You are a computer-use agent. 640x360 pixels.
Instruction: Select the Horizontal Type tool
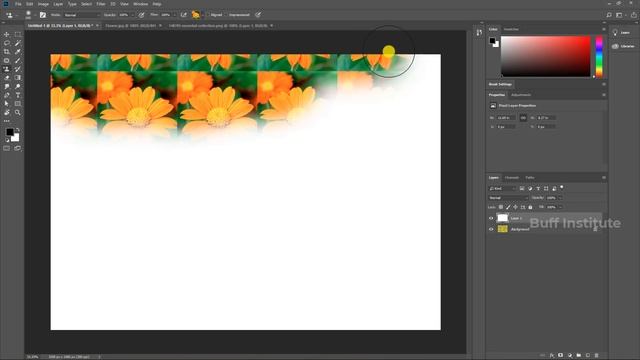(18, 95)
